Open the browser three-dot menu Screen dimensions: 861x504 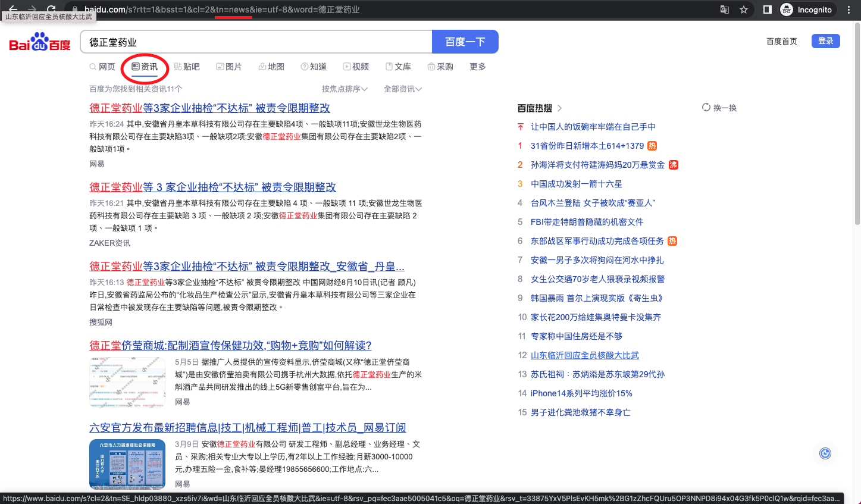[849, 10]
